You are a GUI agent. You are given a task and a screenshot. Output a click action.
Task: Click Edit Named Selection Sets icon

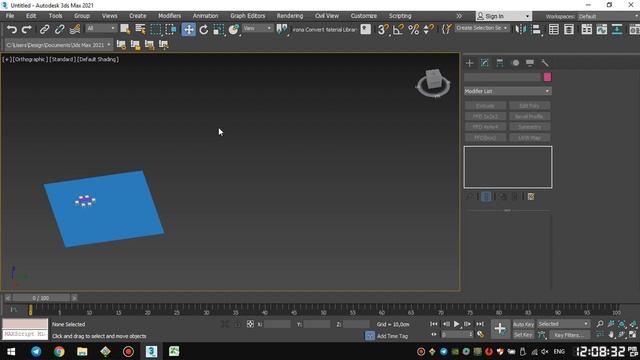coord(447,29)
